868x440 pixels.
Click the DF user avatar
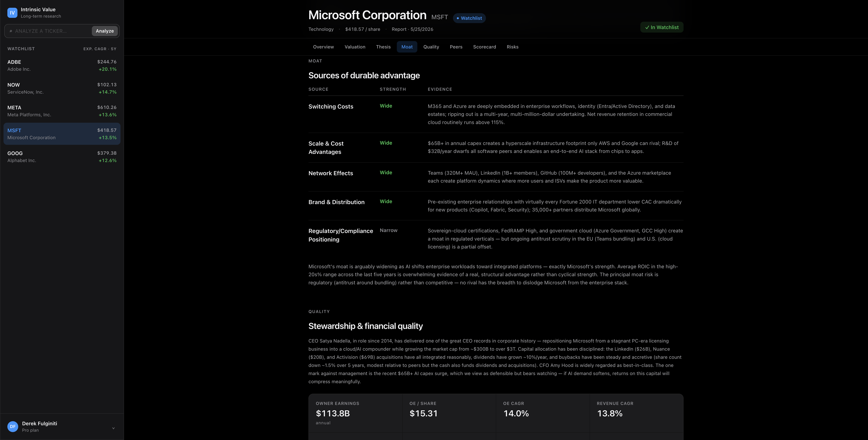coord(13,426)
